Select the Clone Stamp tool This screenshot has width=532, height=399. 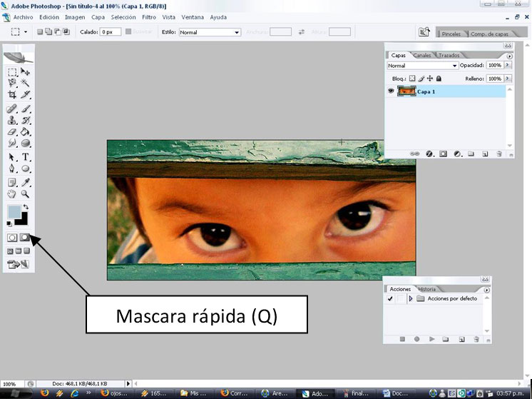click(x=12, y=120)
